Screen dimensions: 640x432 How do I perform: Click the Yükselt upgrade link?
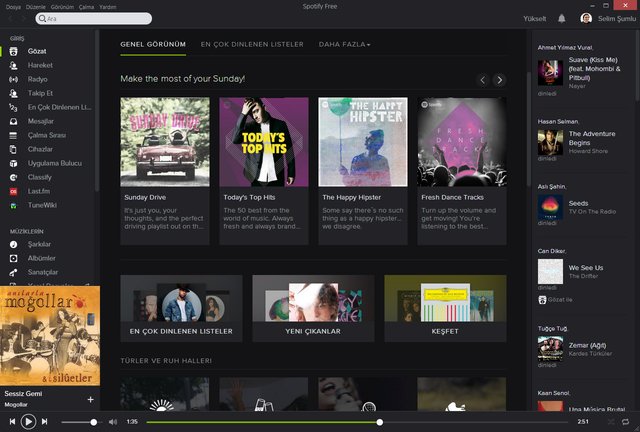(x=535, y=19)
